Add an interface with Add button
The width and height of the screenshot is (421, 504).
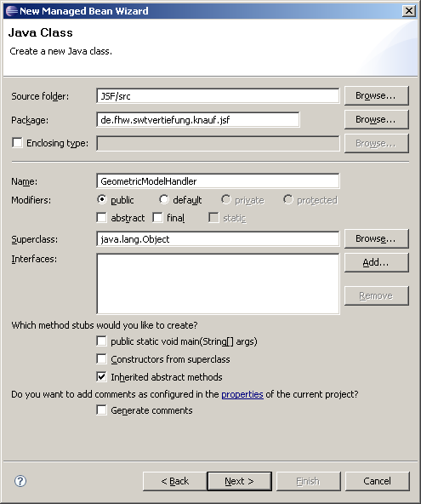click(x=377, y=262)
